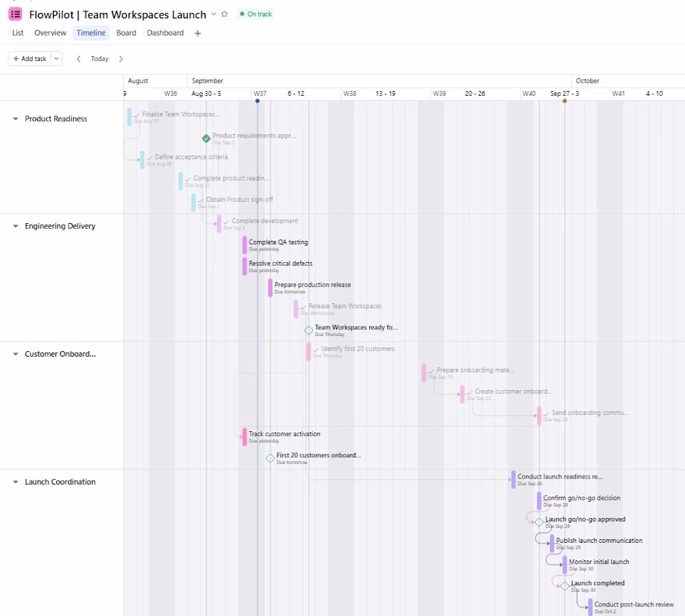Toggle completion check on Complete product readiness
This screenshot has height=616, width=685.
point(188,179)
